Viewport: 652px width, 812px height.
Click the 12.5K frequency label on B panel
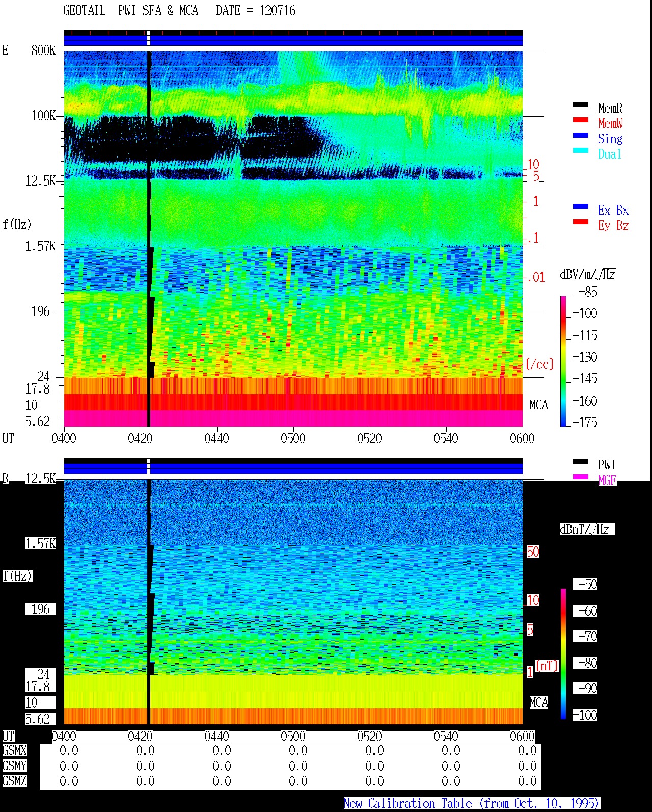(41, 479)
